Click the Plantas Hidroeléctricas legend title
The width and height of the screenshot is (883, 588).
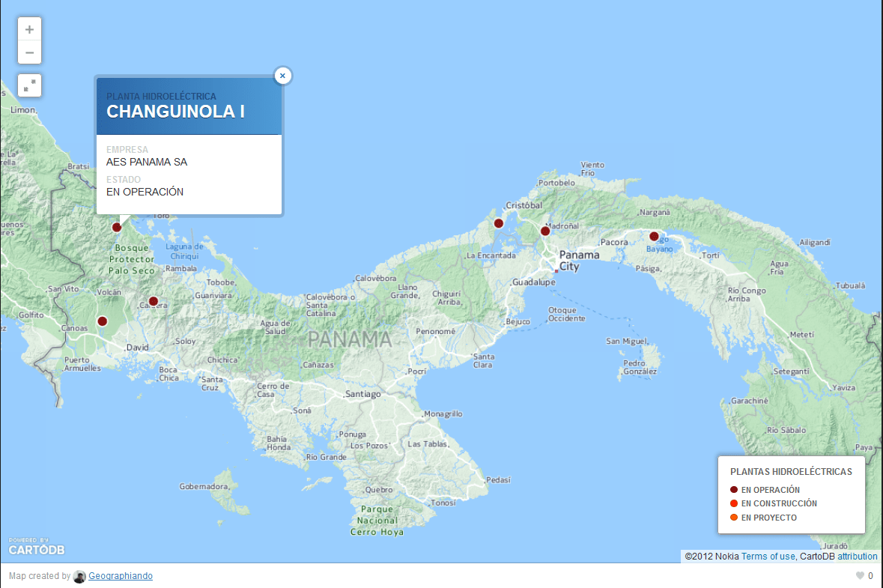tap(791, 472)
